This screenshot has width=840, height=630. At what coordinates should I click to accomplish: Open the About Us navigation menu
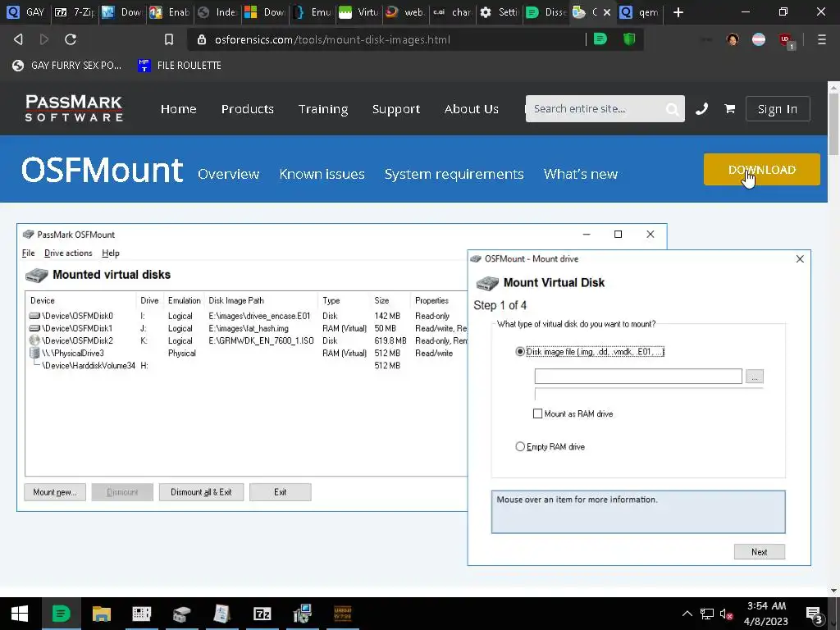(x=472, y=109)
